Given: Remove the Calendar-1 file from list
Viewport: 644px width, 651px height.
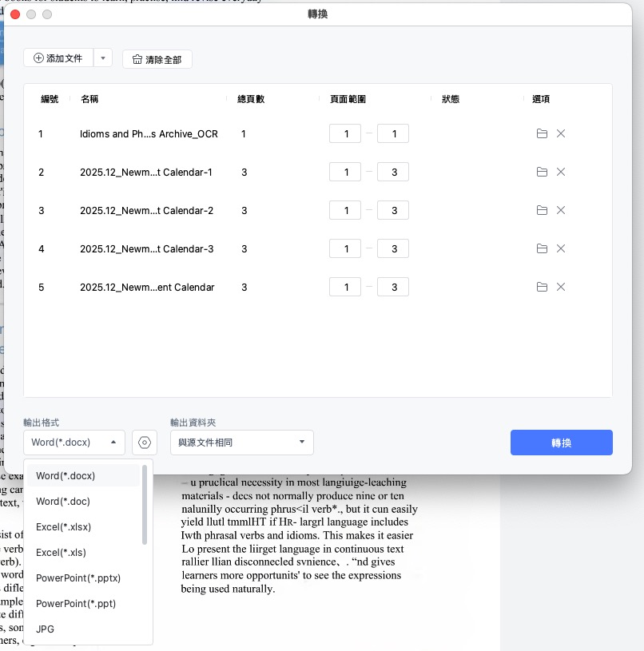Looking at the screenshot, I should tap(561, 172).
